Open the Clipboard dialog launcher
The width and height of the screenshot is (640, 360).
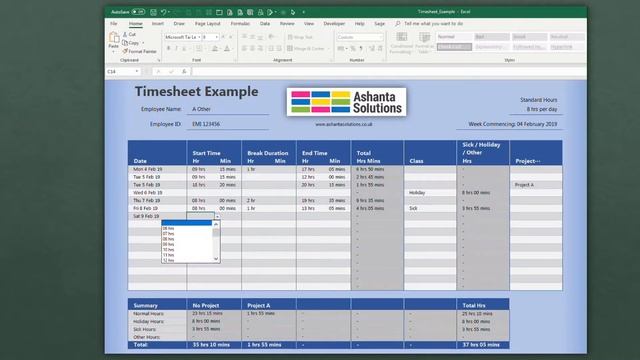(x=159, y=60)
